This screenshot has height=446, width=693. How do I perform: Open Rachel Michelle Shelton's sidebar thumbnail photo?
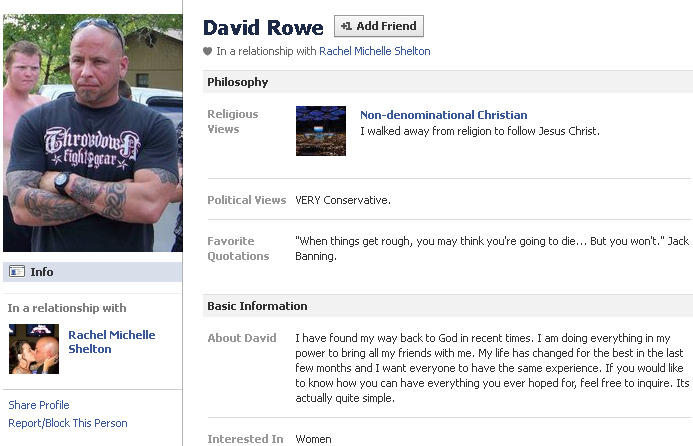point(34,349)
